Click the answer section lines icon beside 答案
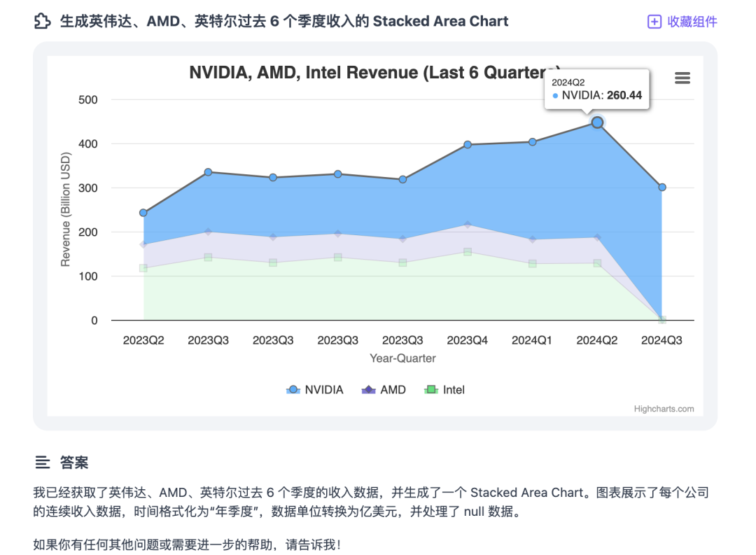756x555 pixels. tap(43, 463)
